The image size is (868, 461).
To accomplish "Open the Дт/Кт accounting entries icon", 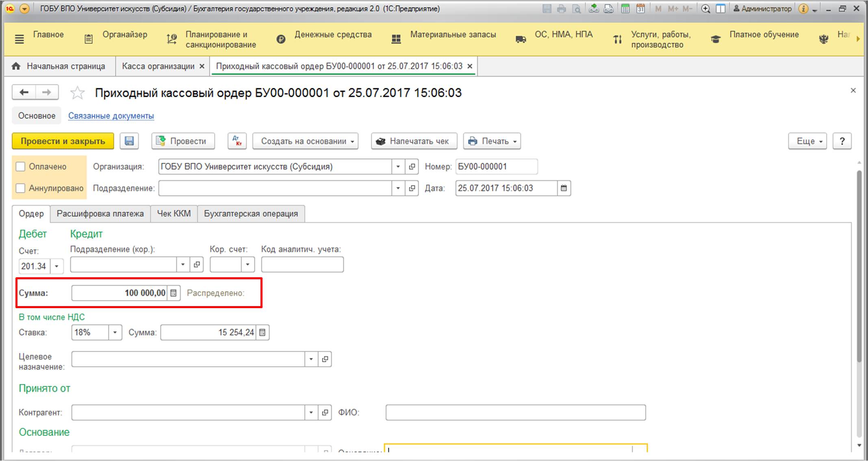I will (x=237, y=141).
